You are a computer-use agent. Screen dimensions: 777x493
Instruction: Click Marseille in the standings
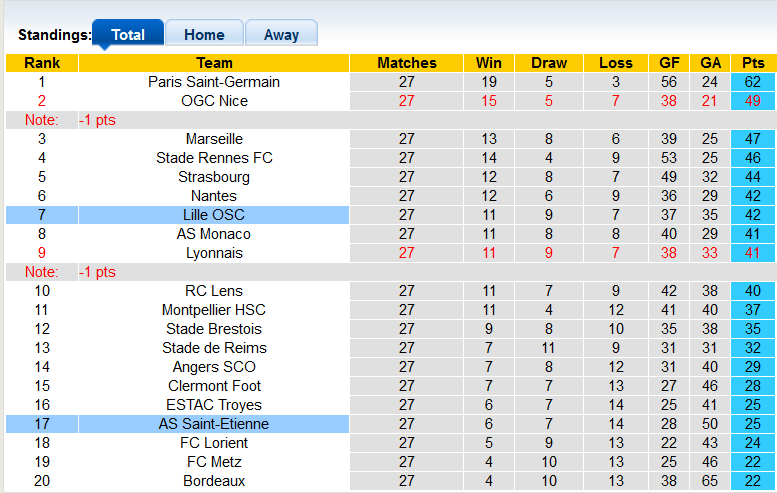(x=214, y=139)
